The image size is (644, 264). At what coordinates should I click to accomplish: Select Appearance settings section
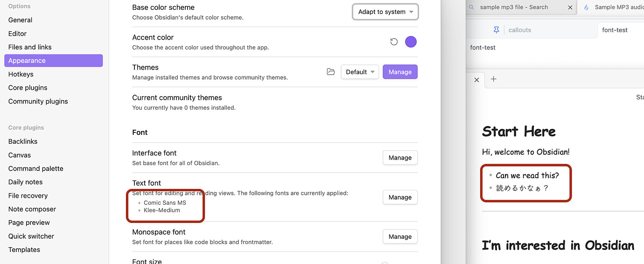pyautogui.click(x=53, y=61)
